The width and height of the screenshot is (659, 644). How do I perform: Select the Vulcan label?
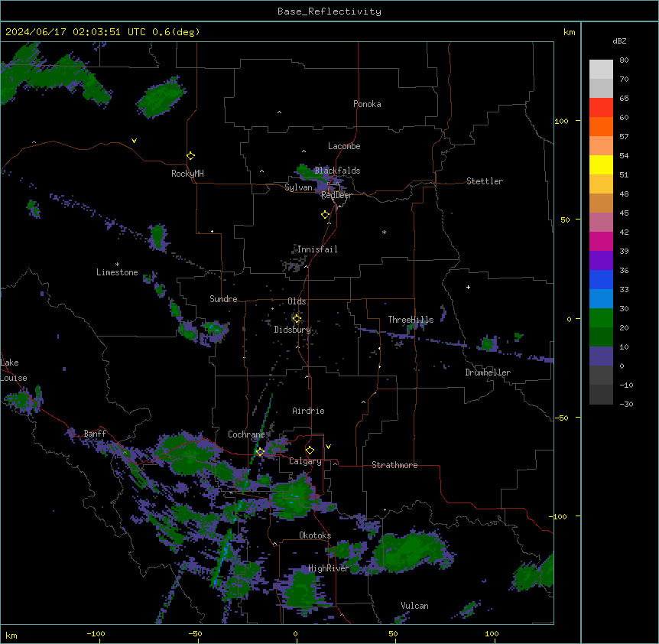(x=415, y=606)
